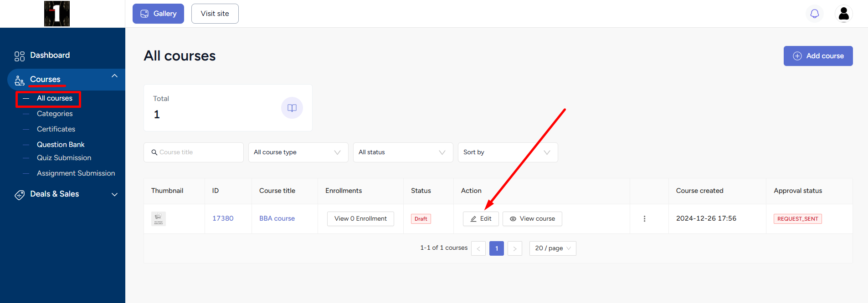
Task: Open Certificates in sidebar
Action: point(56,129)
